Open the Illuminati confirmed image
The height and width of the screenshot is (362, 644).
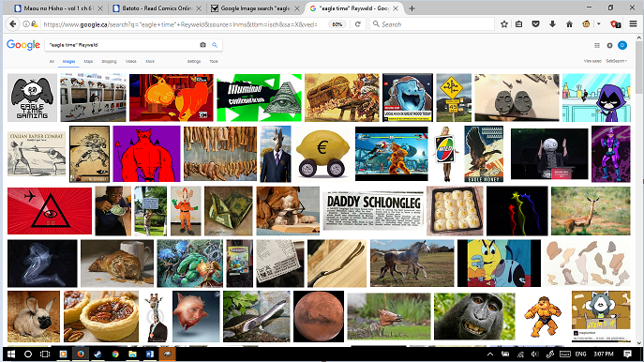[259, 98]
